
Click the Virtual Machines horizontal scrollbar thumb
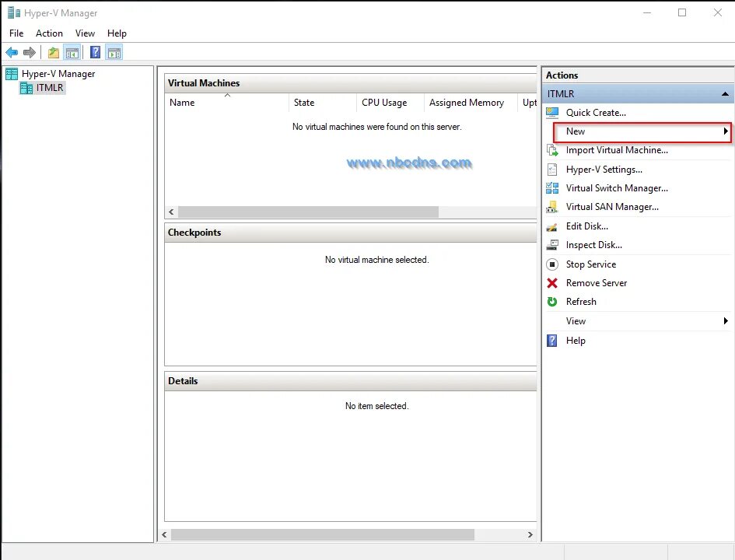pos(309,212)
